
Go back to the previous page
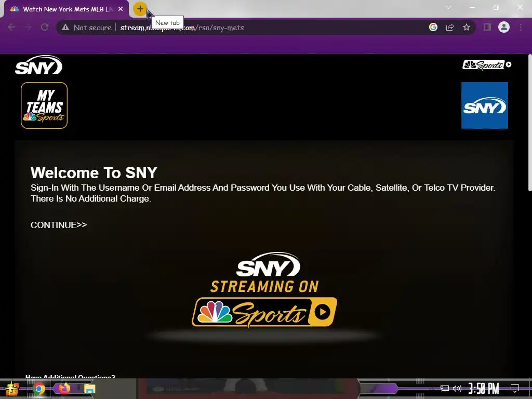11,28
